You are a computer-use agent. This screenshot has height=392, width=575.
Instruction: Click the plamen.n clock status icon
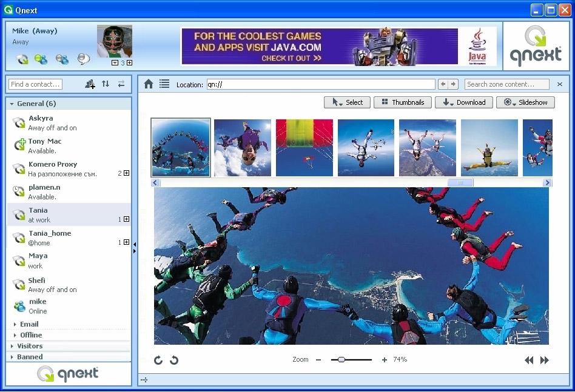click(18, 191)
